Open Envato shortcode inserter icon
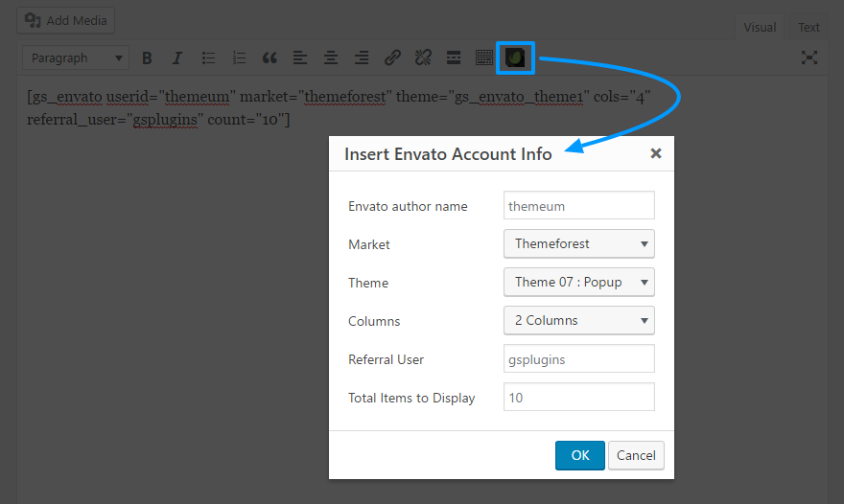This screenshot has height=504, width=844. (515, 58)
